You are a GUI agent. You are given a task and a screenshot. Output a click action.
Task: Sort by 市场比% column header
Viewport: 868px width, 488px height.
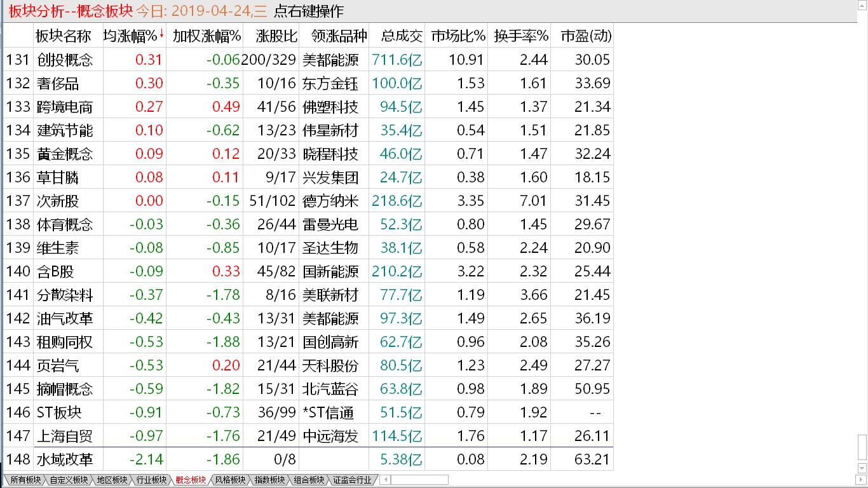point(458,36)
